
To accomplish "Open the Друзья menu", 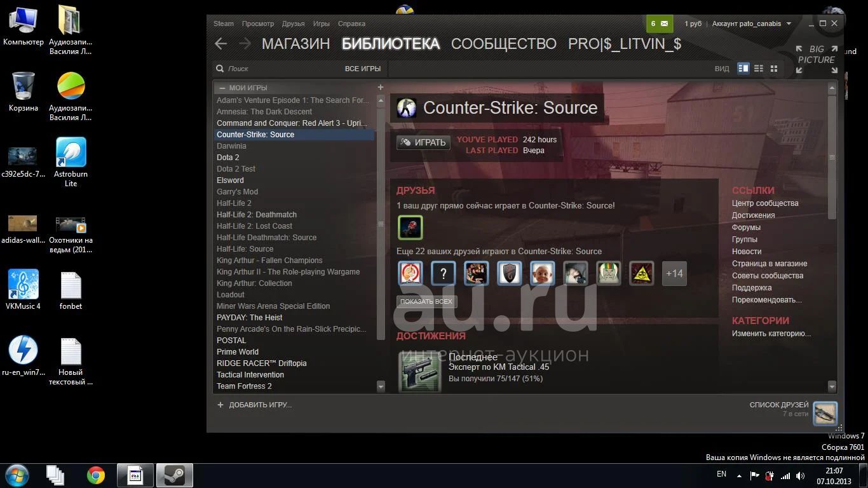I will pyautogui.click(x=294, y=24).
